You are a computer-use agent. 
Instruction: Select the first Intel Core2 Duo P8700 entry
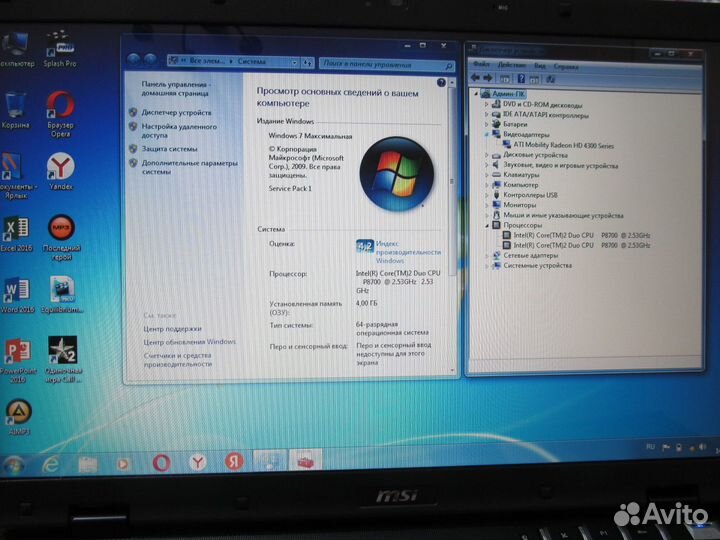[582, 235]
